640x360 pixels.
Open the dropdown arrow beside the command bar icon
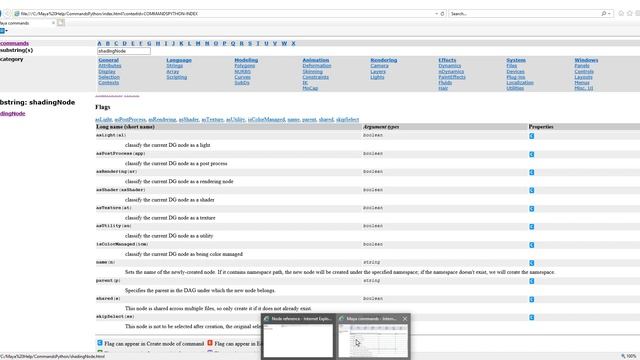click(x=7, y=31)
